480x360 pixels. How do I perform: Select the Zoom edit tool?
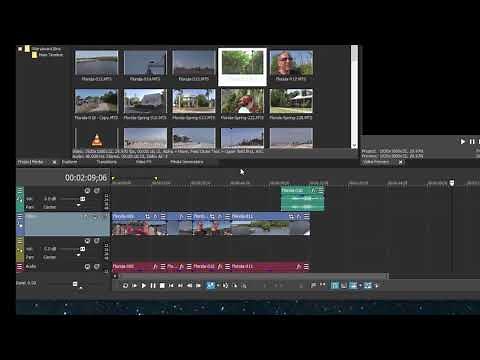click(244, 286)
